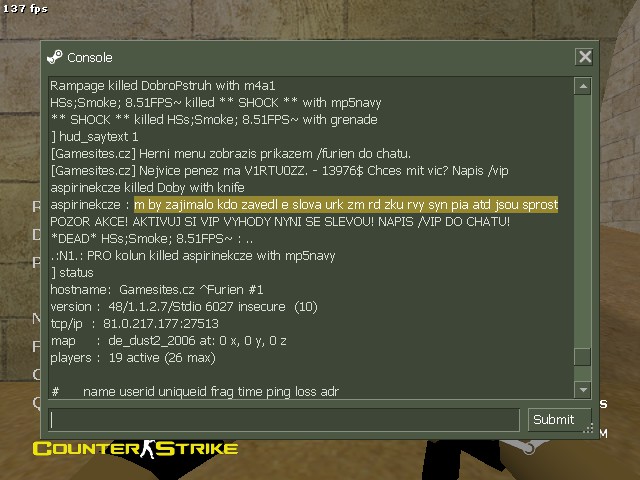Click the console scrollbar thumb
The height and width of the screenshot is (480, 640).
(582, 357)
